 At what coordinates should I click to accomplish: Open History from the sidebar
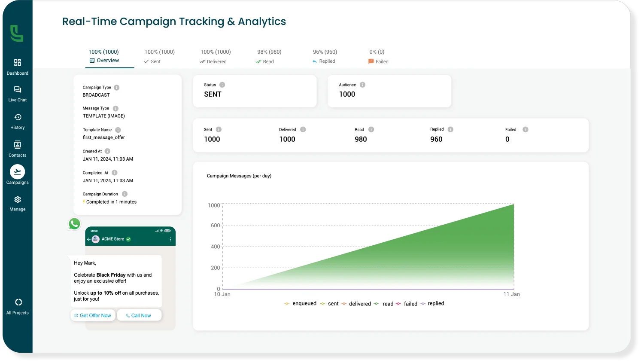17,120
